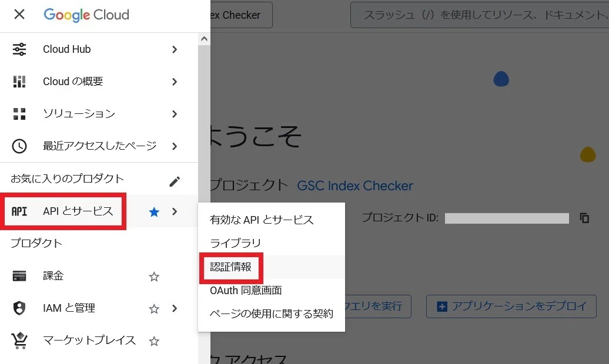Open 最近アクセスしたページ menu item
The width and height of the screenshot is (609, 364).
click(x=99, y=146)
